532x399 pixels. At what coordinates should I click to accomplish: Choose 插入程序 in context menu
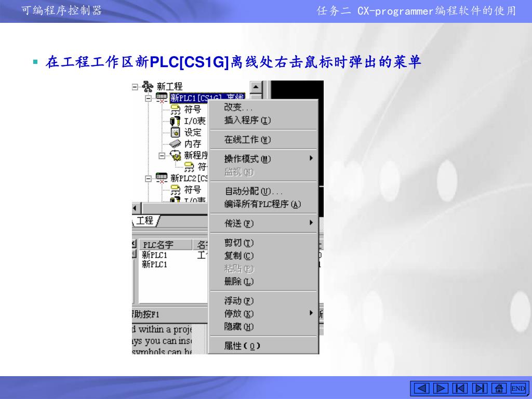point(263,120)
